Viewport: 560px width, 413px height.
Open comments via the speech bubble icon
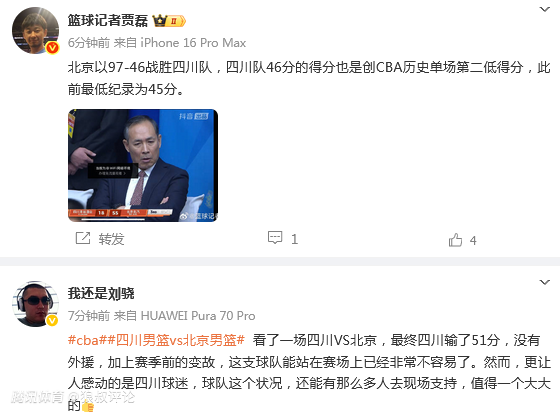click(x=275, y=238)
